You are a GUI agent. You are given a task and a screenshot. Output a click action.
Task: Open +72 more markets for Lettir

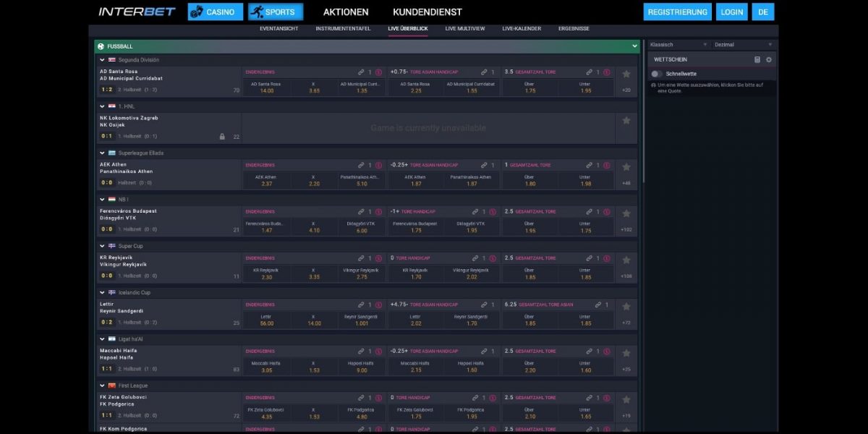click(x=626, y=323)
